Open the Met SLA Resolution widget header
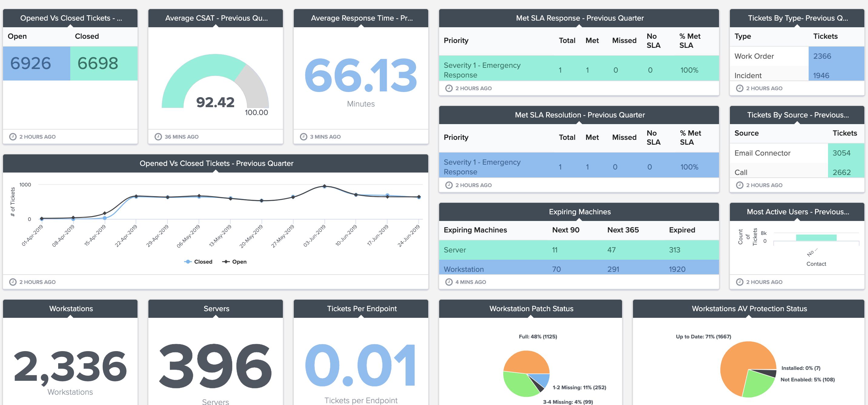The image size is (868, 405). click(579, 115)
